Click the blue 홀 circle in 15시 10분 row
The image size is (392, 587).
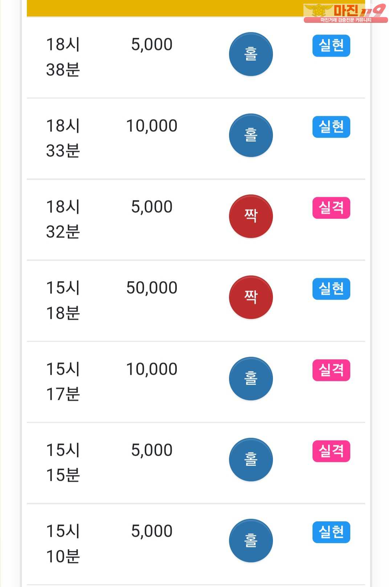click(x=251, y=541)
